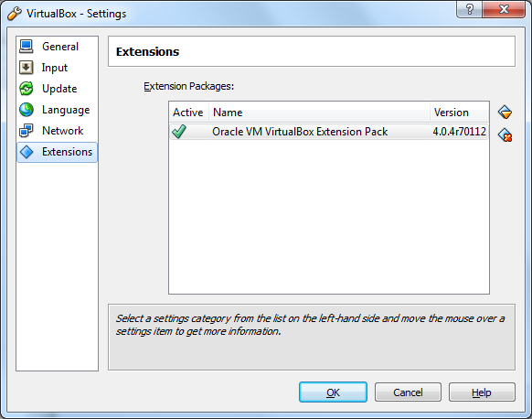
Task: Click the Extensions blue diamond sidebar item
Action: pos(57,152)
